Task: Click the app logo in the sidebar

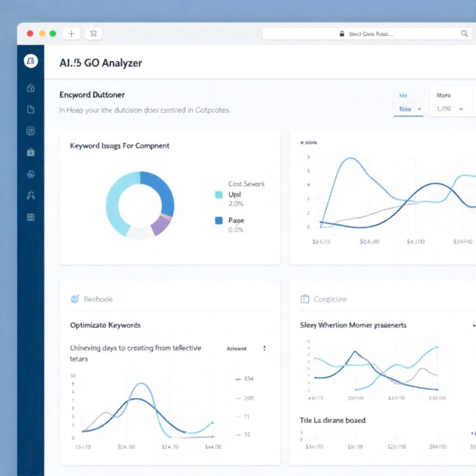Action: tap(31, 61)
